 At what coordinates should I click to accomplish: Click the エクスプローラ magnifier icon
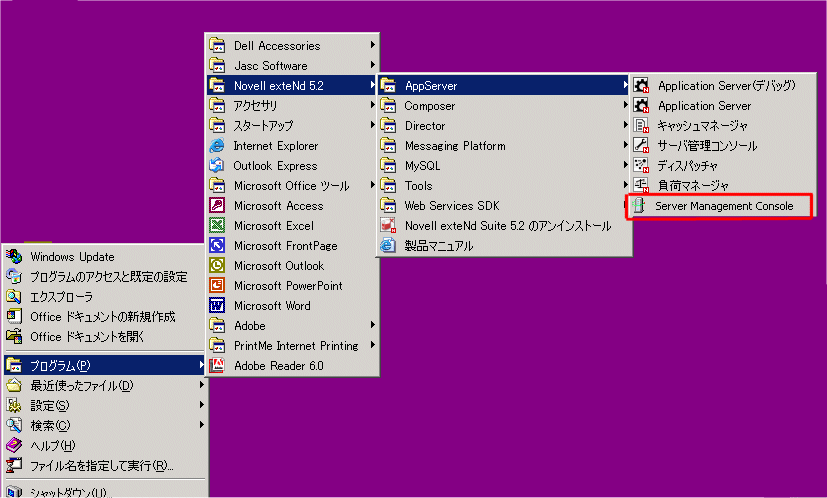14,296
